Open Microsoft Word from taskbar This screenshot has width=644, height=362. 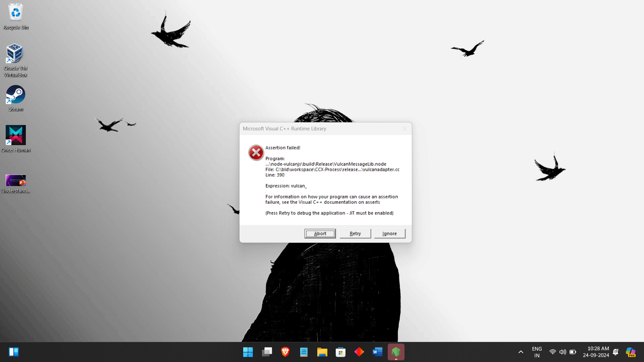pos(377,352)
